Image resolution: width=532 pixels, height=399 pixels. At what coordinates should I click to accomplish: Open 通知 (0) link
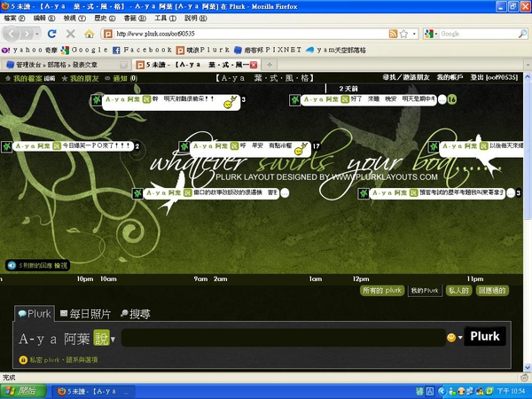pos(124,78)
